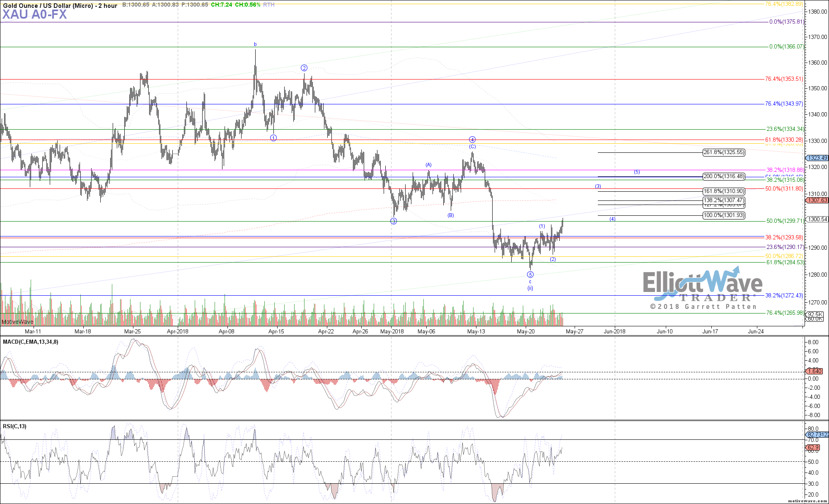Click the circled 3 wave marker
This screenshot has width=829, height=504.
pos(394,221)
